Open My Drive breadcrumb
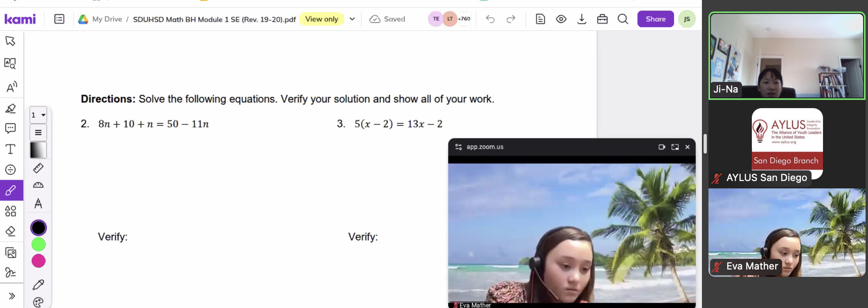This screenshot has height=308, width=868. (x=107, y=19)
